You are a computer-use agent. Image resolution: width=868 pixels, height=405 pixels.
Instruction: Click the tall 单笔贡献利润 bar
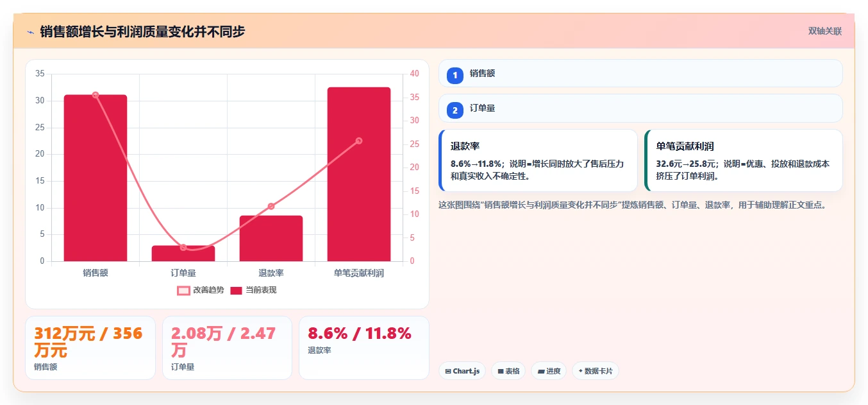(359, 174)
